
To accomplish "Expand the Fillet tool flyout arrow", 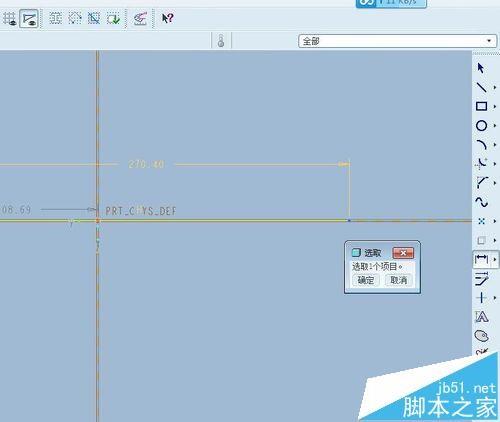I will coord(495,164).
